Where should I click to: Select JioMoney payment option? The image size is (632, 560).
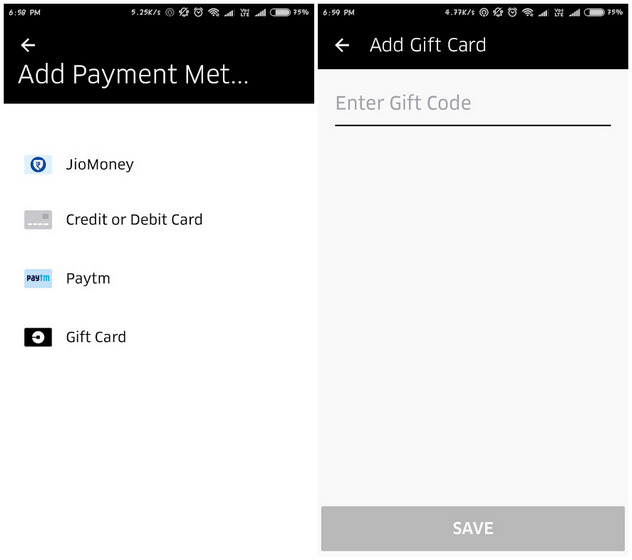[x=99, y=164]
